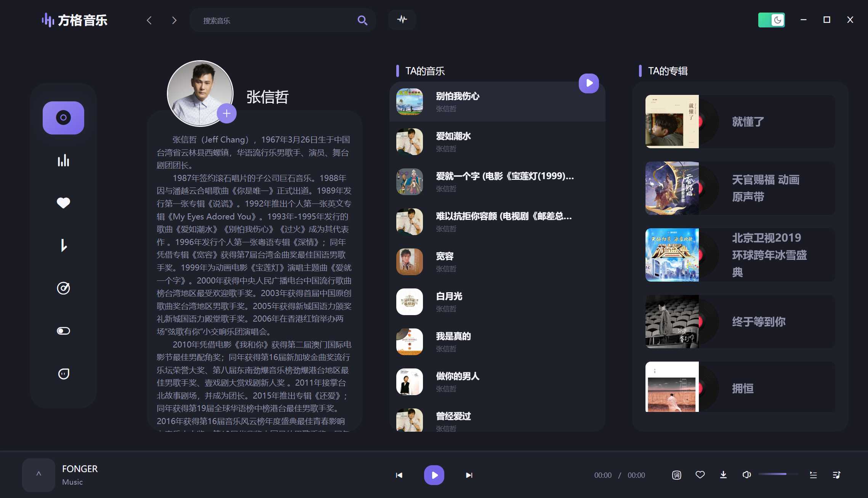Open the album 终于等到你
This screenshot has height=498, width=868.
pos(740,322)
